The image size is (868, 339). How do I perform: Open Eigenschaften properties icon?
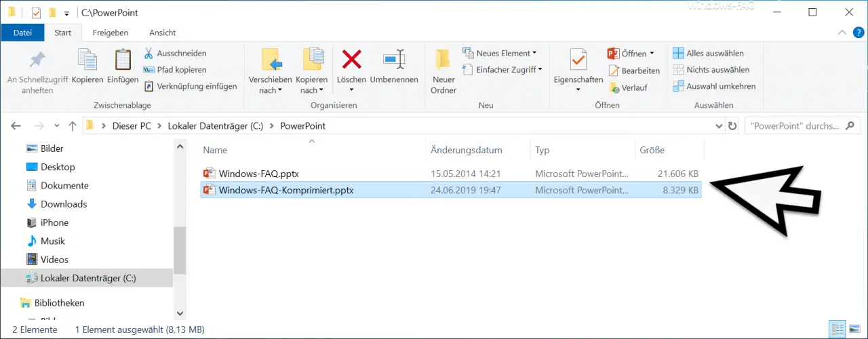tap(578, 60)
